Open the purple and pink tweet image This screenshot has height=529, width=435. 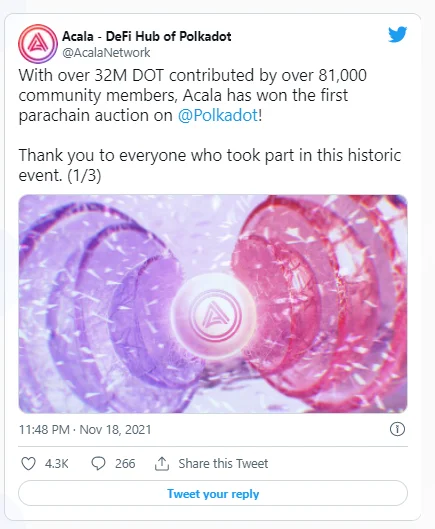tap(213, 304)
